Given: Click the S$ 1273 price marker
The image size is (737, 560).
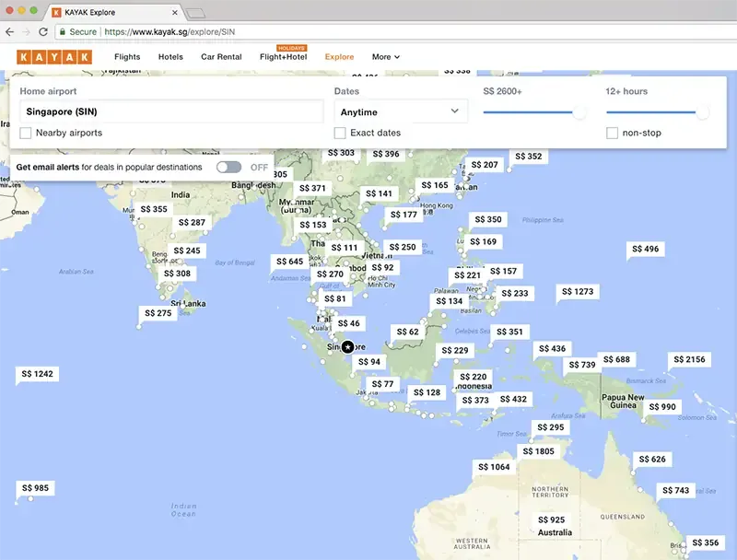Looking at the screenshot, I should tap(578, 292).
